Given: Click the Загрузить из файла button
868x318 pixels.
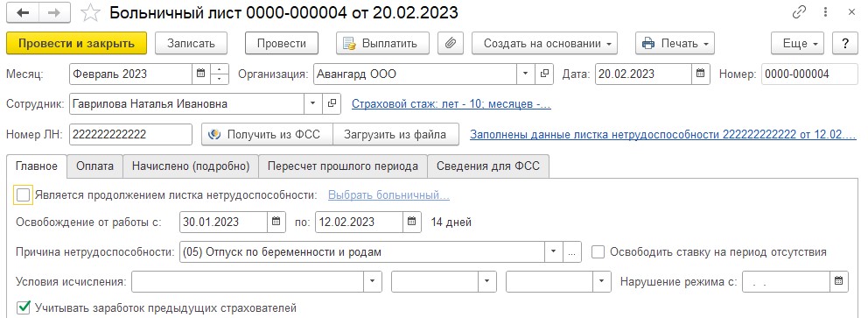Looking at the screenshot, I should tap(396, 134).
